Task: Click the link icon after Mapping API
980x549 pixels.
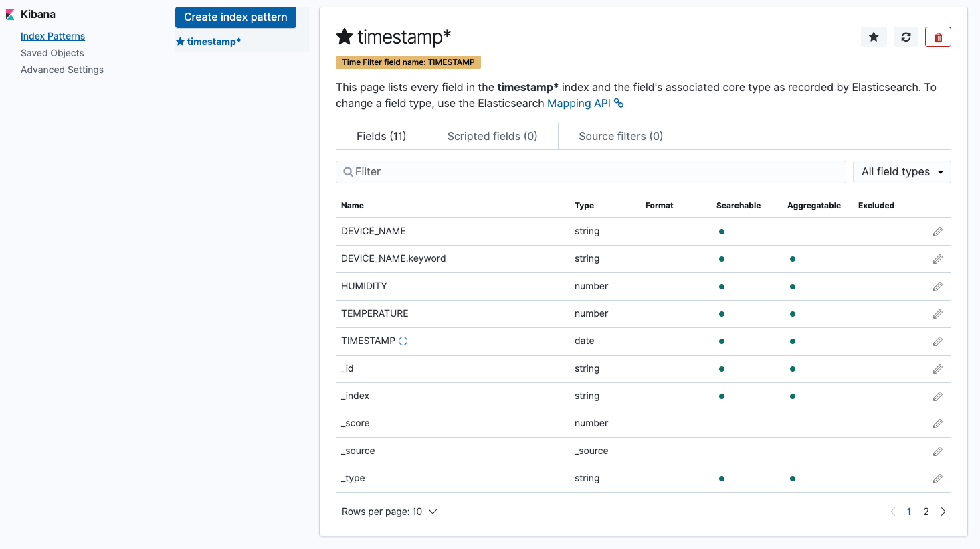Action: [x=619, y=103]
